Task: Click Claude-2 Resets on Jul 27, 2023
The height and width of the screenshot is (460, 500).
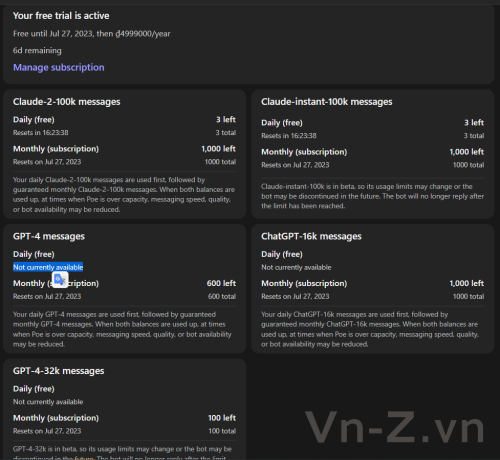Action: click(47, 162)
